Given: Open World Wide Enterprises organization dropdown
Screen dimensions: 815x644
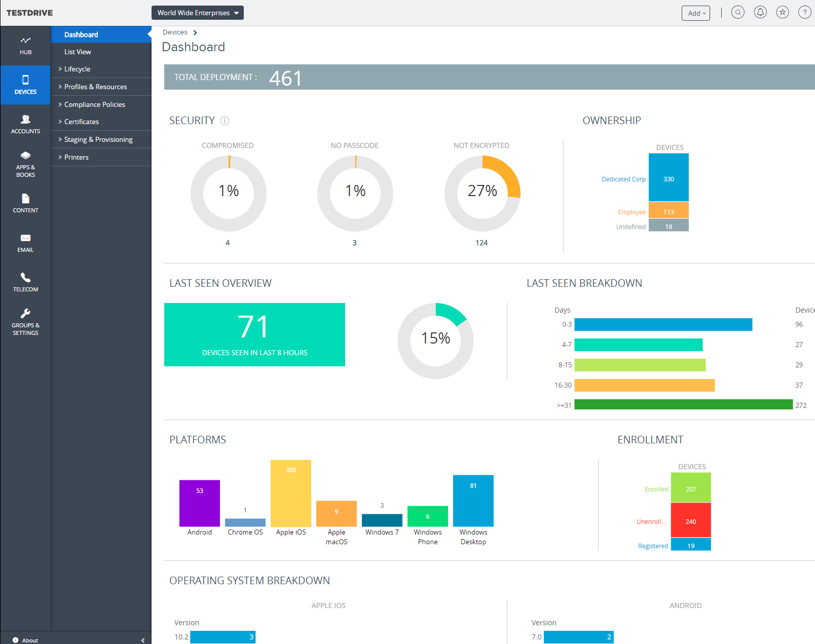Looking at the screenshot, I should point(197,13).
